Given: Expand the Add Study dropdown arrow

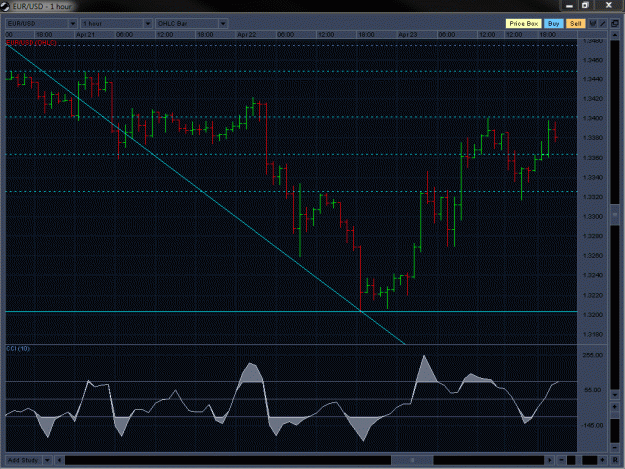Looking at the screenshot, I should coord(47,460).
